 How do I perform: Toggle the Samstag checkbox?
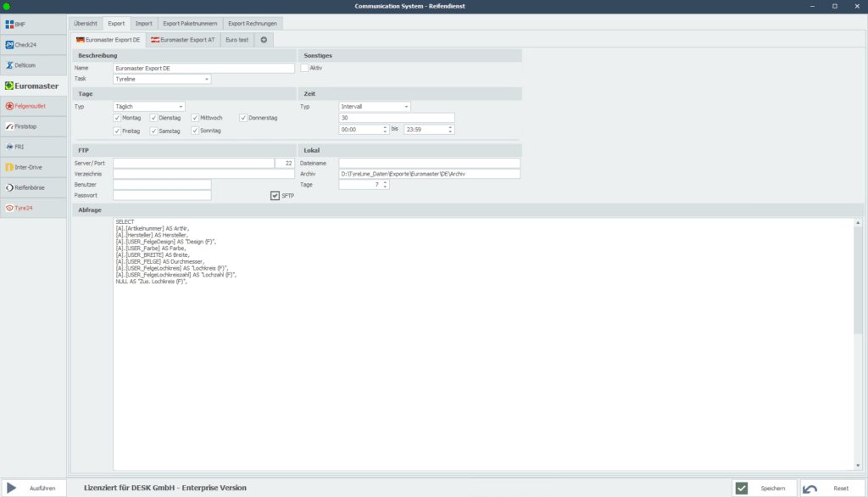click(x=154, y=131)
